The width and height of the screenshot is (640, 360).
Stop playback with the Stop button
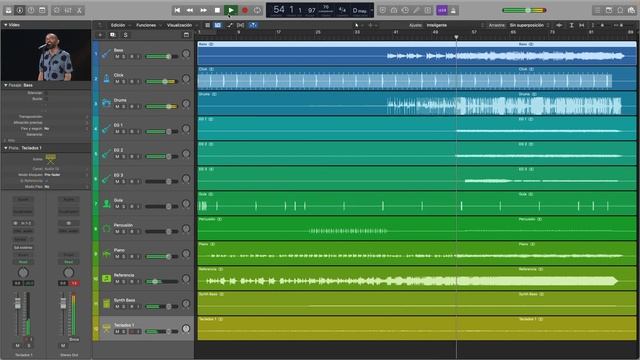[x=217, y=10]
